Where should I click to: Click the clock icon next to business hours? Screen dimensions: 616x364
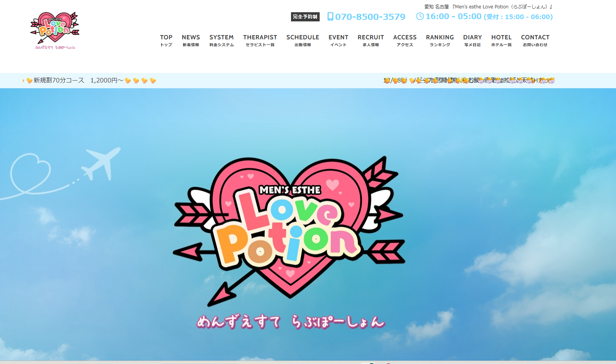420,16
